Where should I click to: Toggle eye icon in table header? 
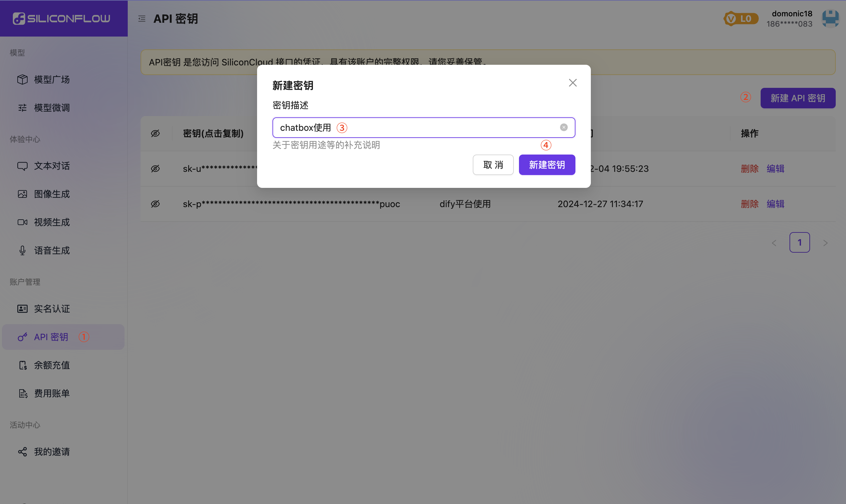tap(155, 133)
